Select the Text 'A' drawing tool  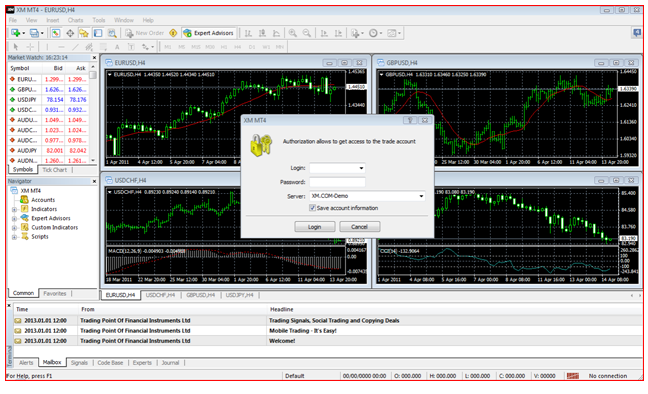coord(117,47)
